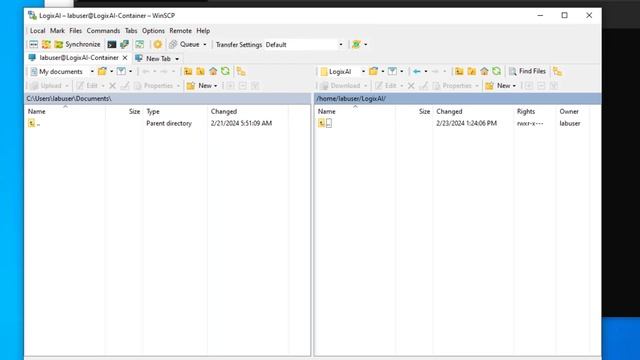This screenshot has height=360, width=640.
Task: Sort remote panel by Owner column
Action: [x=573, y=111]
